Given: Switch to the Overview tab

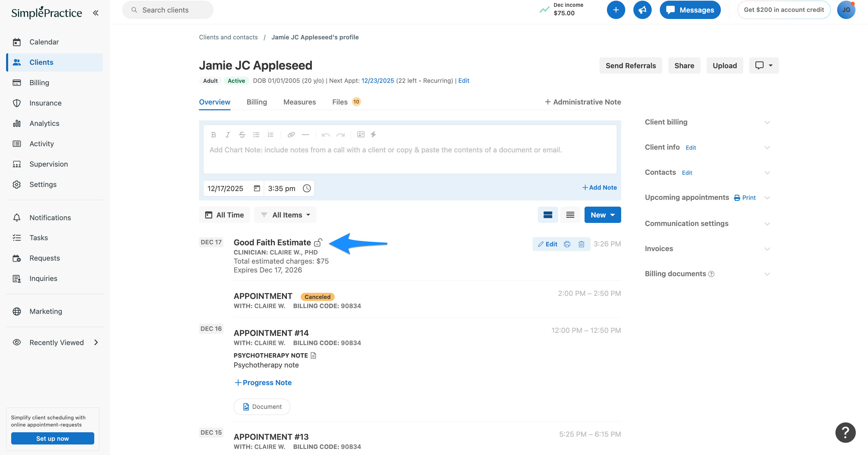Looking at the screenshot, I should 215,102.
